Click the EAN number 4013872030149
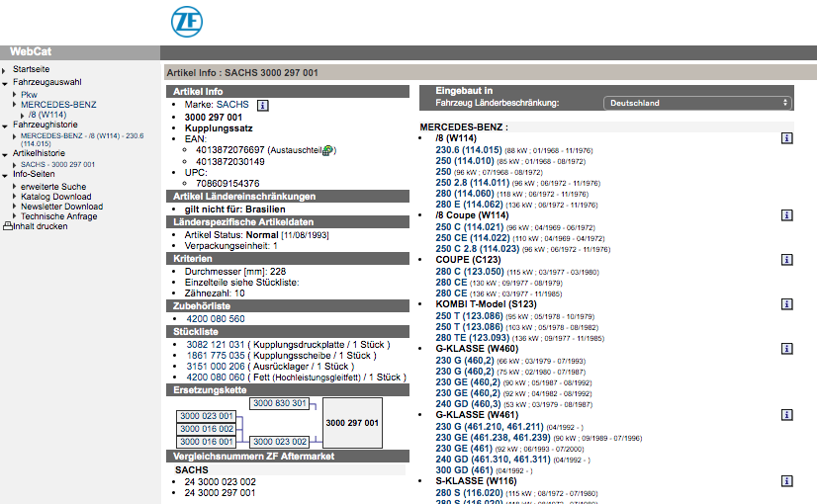817x504 pixels. (229, 161)
